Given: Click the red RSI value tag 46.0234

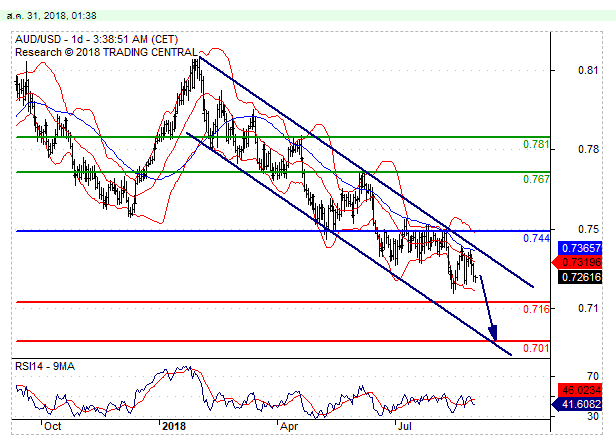Looking at the screenshot, I should coord(580,390).
